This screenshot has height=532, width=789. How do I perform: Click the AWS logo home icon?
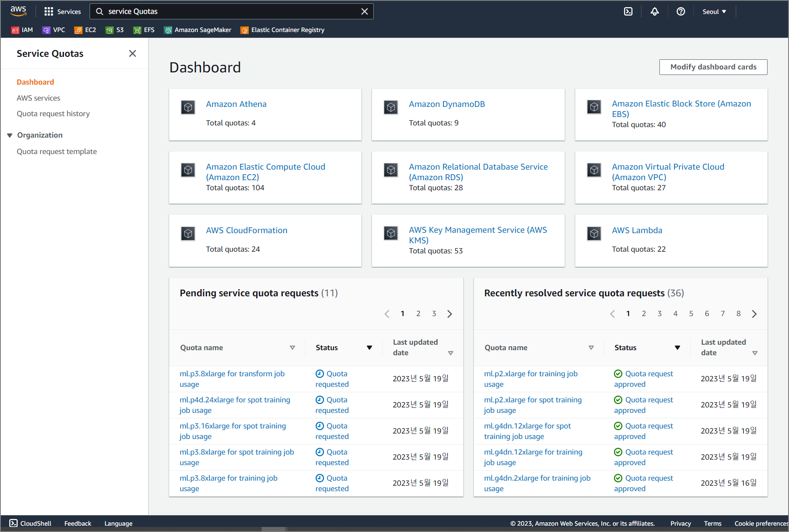18,11
